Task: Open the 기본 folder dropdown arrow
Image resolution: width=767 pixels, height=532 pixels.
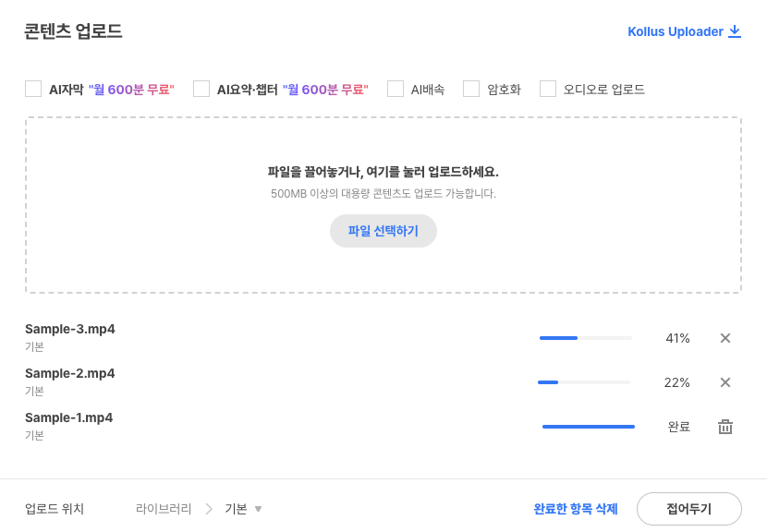Action: pyautogui.click(x=258, y=508)
